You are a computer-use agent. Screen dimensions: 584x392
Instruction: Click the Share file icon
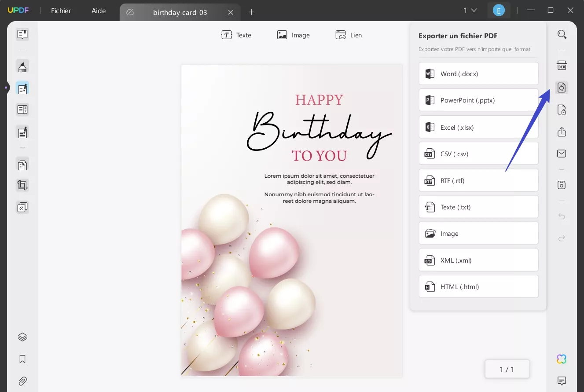point(562,132)
